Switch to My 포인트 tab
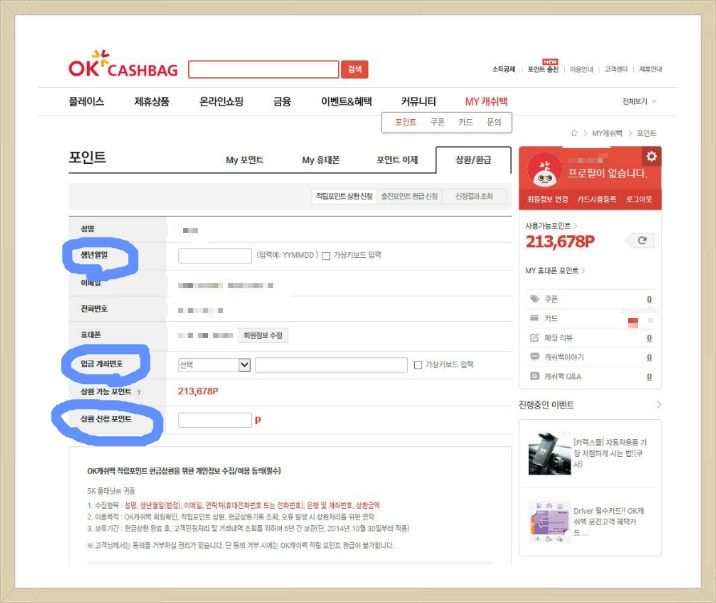The width and height of the screenshot is (716, 603). [x=244, y=160]
